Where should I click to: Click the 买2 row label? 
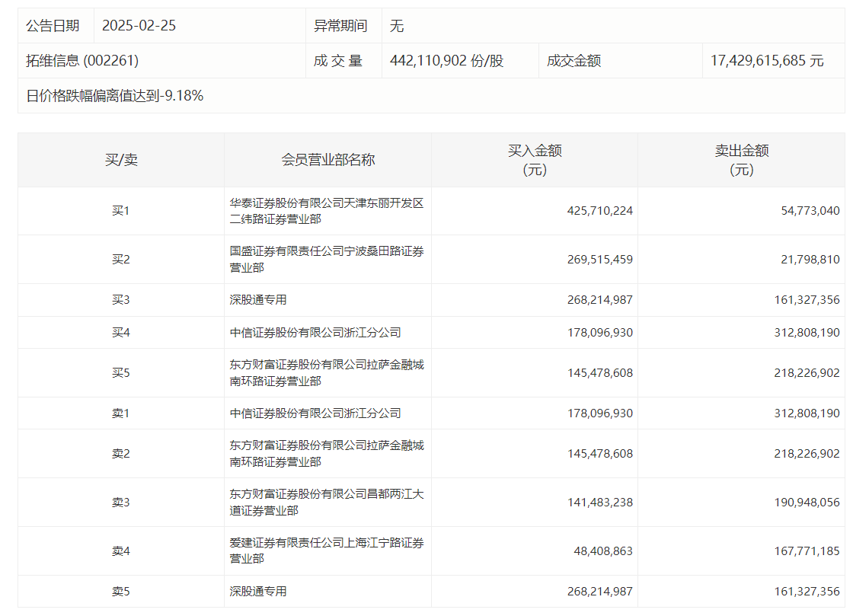tap(121, 260)
